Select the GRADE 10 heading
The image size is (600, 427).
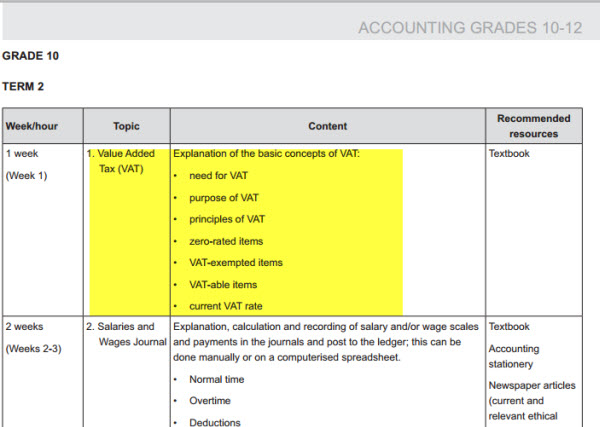pos(31,56)
